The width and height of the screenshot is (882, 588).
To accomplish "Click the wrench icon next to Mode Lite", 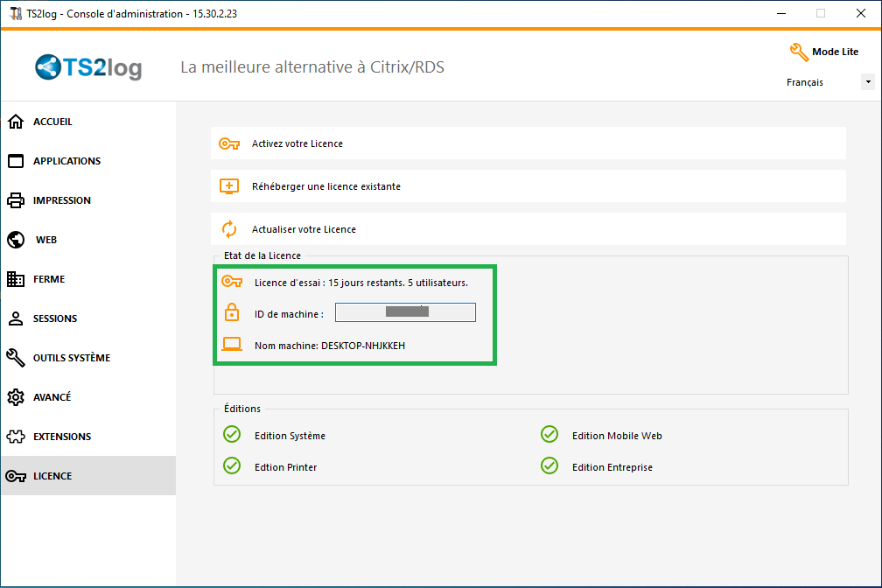I will tap(799, 52).
